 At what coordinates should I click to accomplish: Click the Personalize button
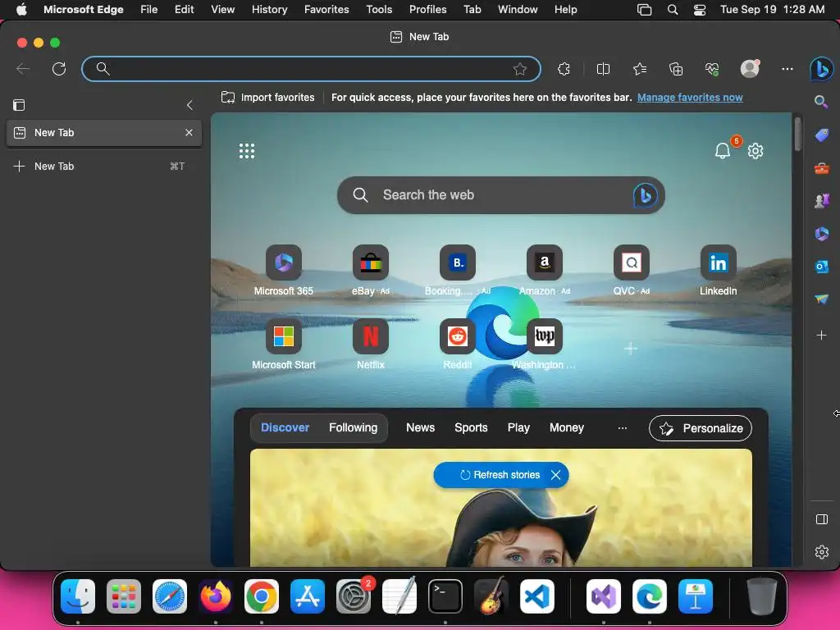pyautogui.click(x=701, y=428)
